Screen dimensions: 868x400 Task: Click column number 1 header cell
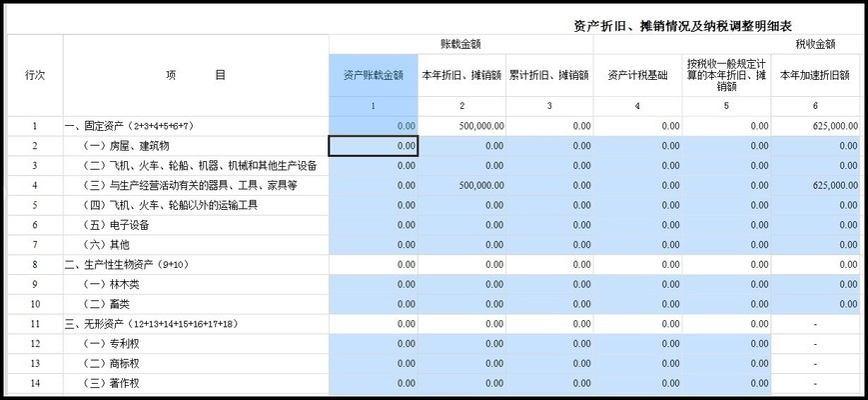point(374,106)
